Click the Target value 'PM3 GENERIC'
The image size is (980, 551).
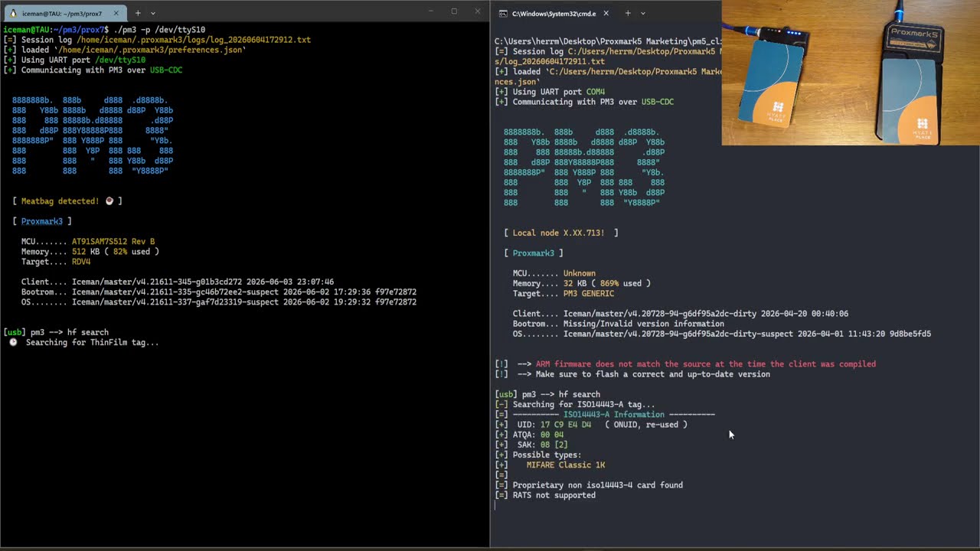coord(589,293)
